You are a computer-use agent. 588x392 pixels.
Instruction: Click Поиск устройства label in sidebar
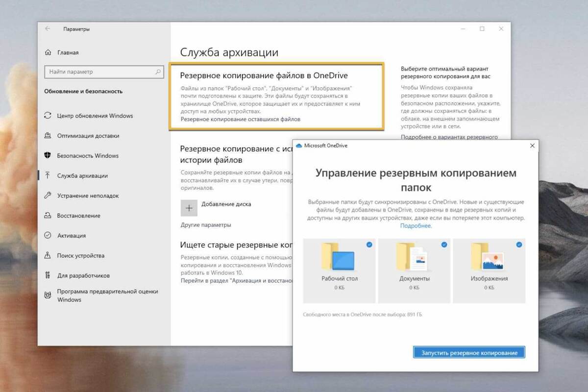click(80, 255)
